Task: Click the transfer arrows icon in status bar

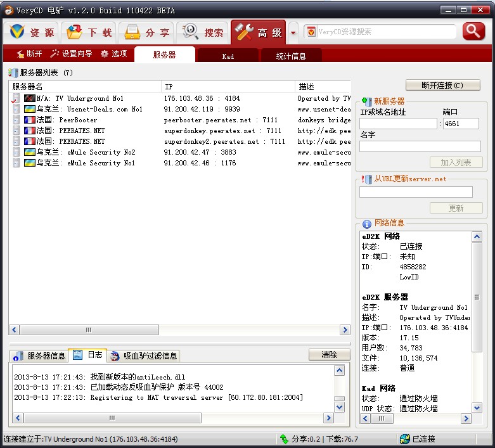Action: point(284,439)
